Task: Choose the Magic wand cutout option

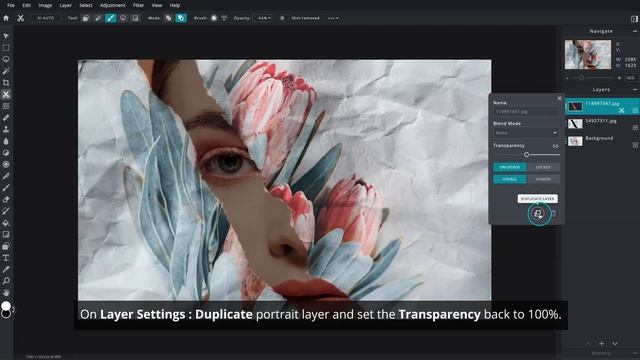Action: pyautogui.click(x=98, y=18)
